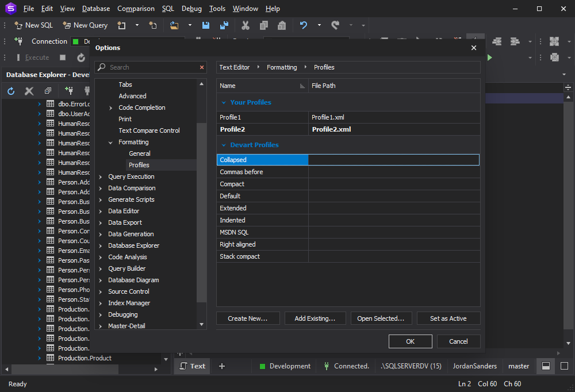Close the Options dialog
This screenshot has width=575, height=392.
[x=474, y=48]
